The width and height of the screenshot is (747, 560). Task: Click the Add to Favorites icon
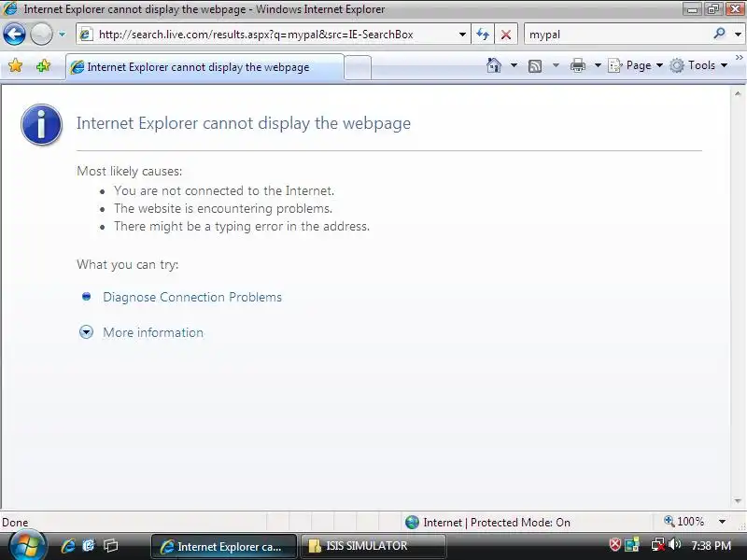click(x=43, y=65)
